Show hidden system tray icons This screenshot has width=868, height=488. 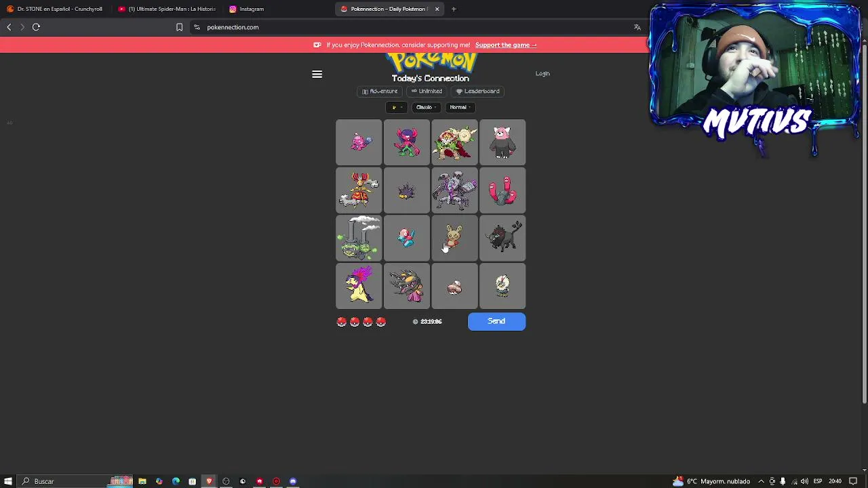761,481
